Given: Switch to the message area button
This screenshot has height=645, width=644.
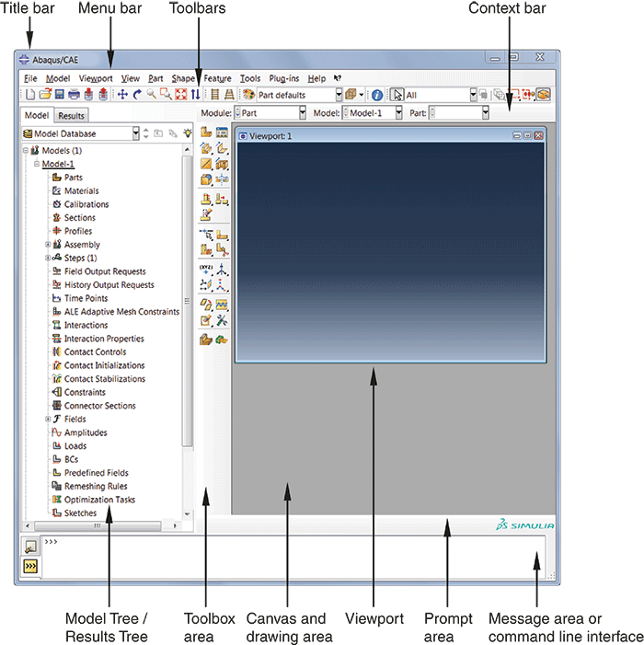Looking at the screenshot, I should (x=30, y=547).
